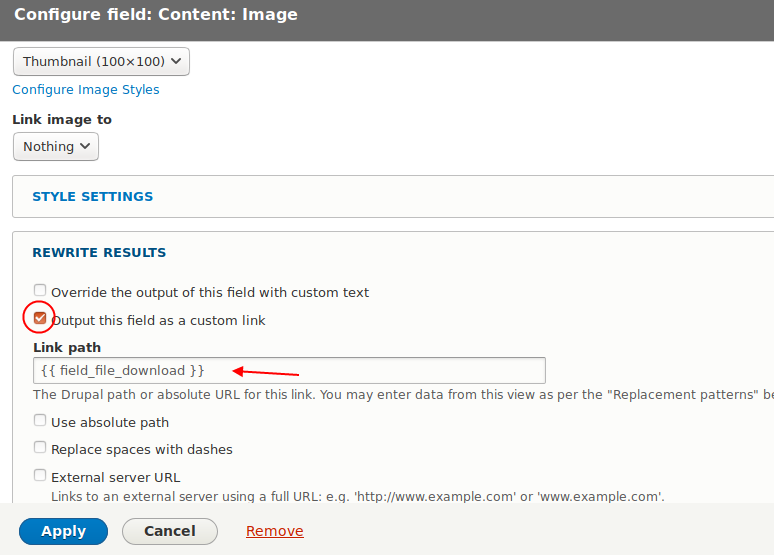Expand the Link image to Nothing dropdown
The image size is (774, 555).
click(x=56, y=147)
